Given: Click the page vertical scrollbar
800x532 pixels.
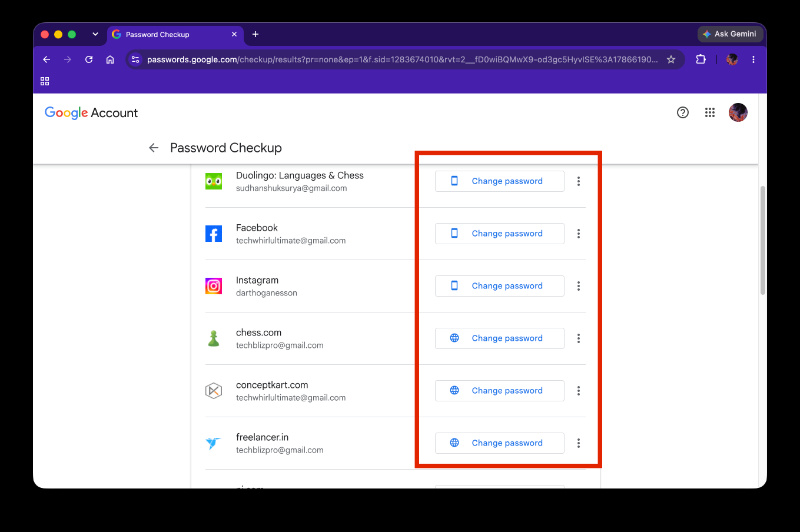Looking at the screenshot, I should 762,240.
